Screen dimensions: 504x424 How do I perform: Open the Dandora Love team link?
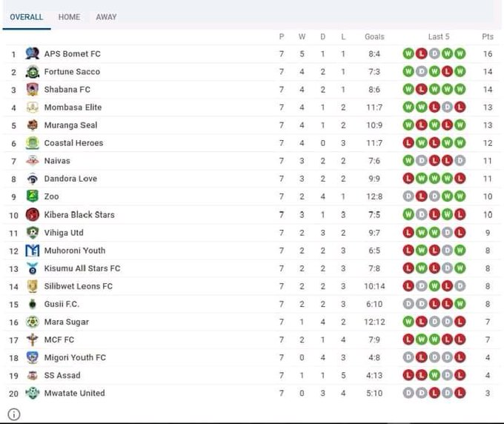click(x=70, y=179)
